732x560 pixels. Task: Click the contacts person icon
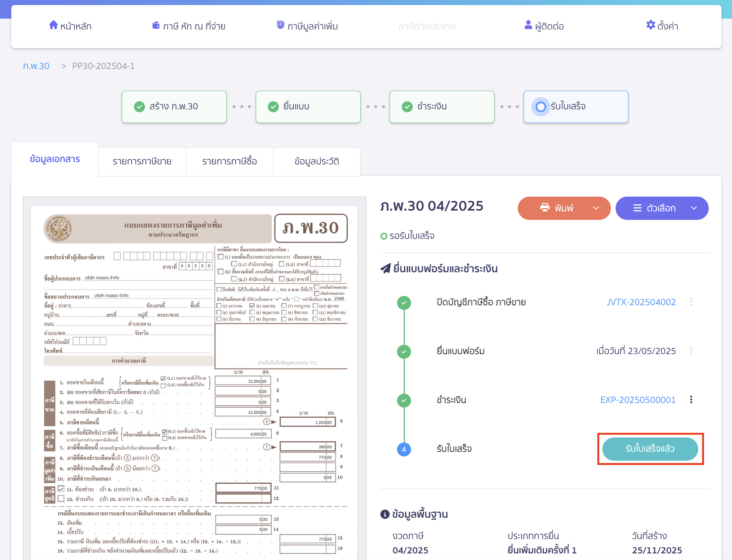[x=528, y=25]
